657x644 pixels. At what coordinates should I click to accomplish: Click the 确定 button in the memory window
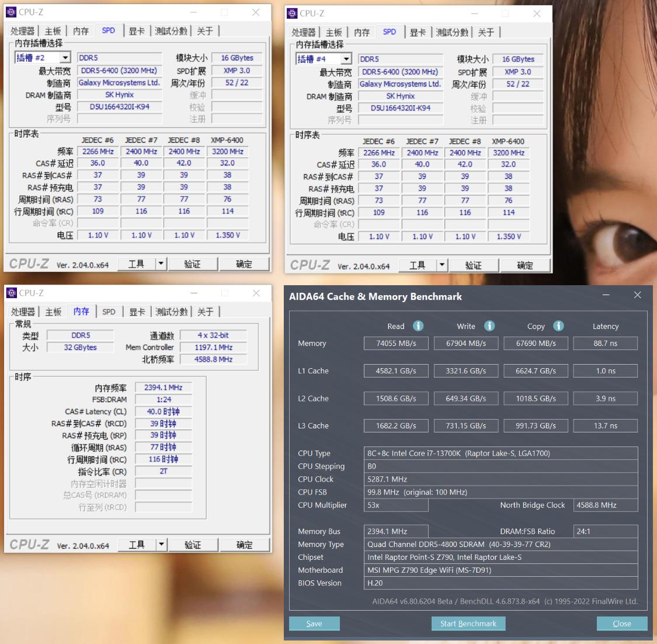coord(245,543)
